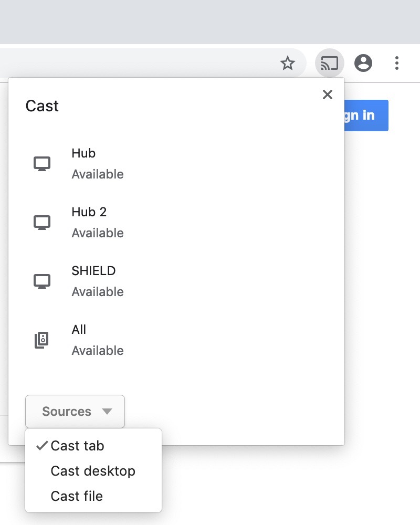This screenshot has height=525, width=420.
Task: Click the Sources dropdown arrow
Action: 107,412
